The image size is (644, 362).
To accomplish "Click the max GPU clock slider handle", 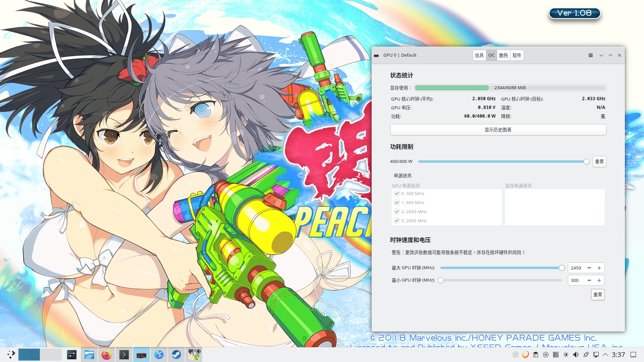I will (x=561, y=268).
